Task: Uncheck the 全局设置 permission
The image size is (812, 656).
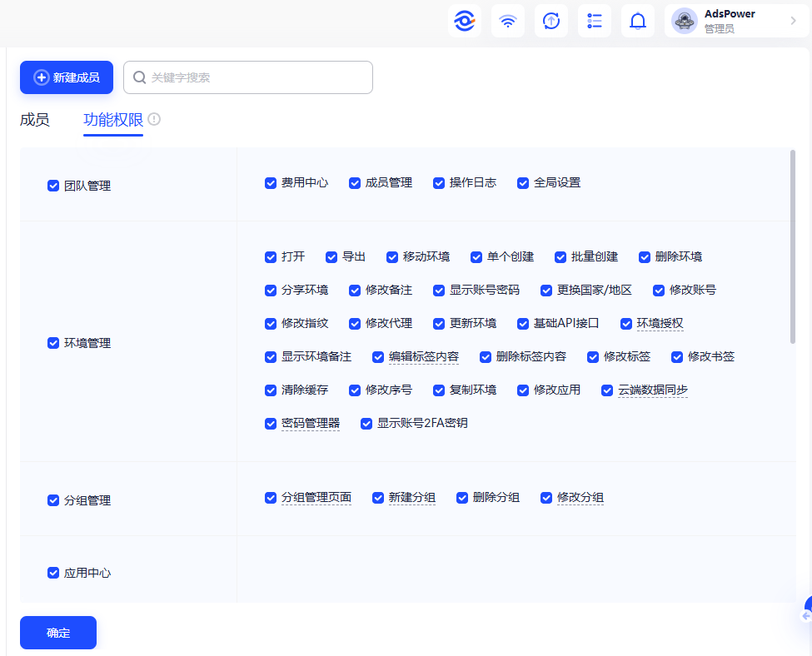Action: [x=523, y=183]
